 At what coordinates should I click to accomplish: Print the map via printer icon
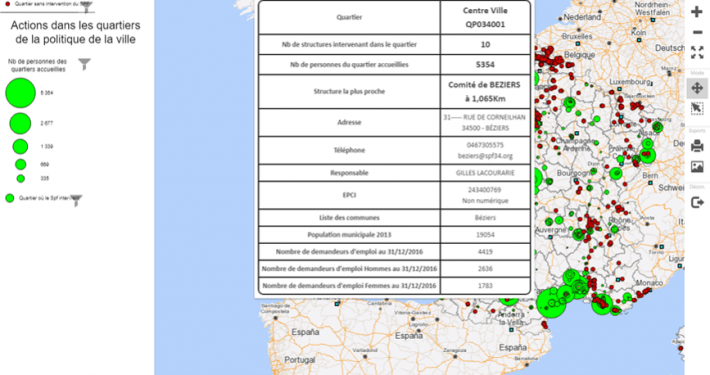697,146
